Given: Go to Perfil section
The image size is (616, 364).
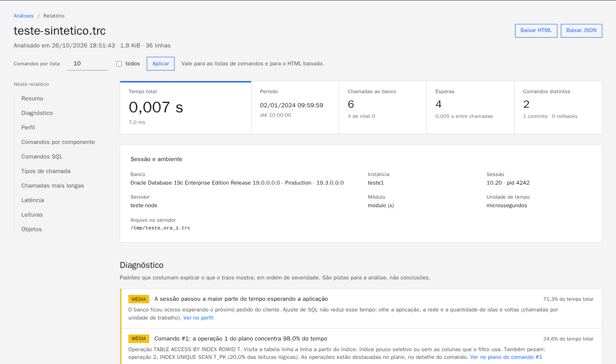Looking at the screenshot, I should click(28, 127).
